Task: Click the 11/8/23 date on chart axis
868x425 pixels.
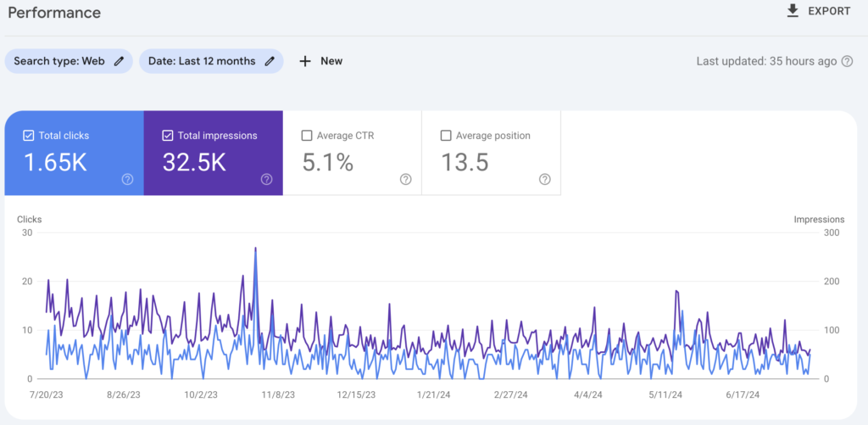Action: click(278, 395)
